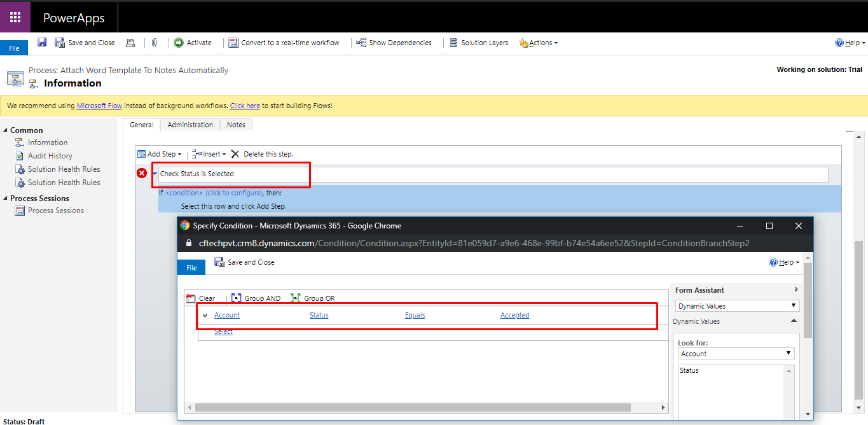The image size is (868, 425).
Task: Click Clear in the condition toolbar
Action: tap(201, 298)
